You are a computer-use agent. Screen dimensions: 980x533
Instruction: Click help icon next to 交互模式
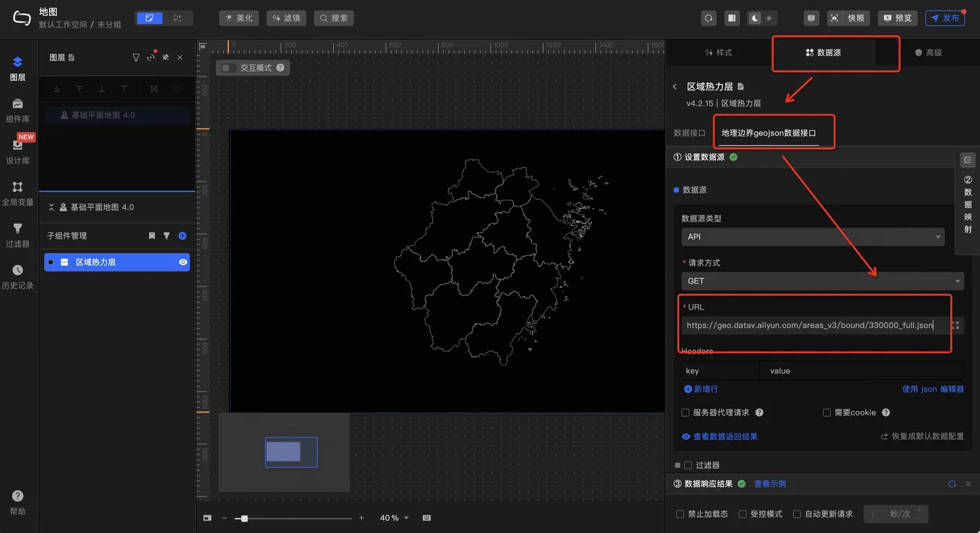coord(280,68)
